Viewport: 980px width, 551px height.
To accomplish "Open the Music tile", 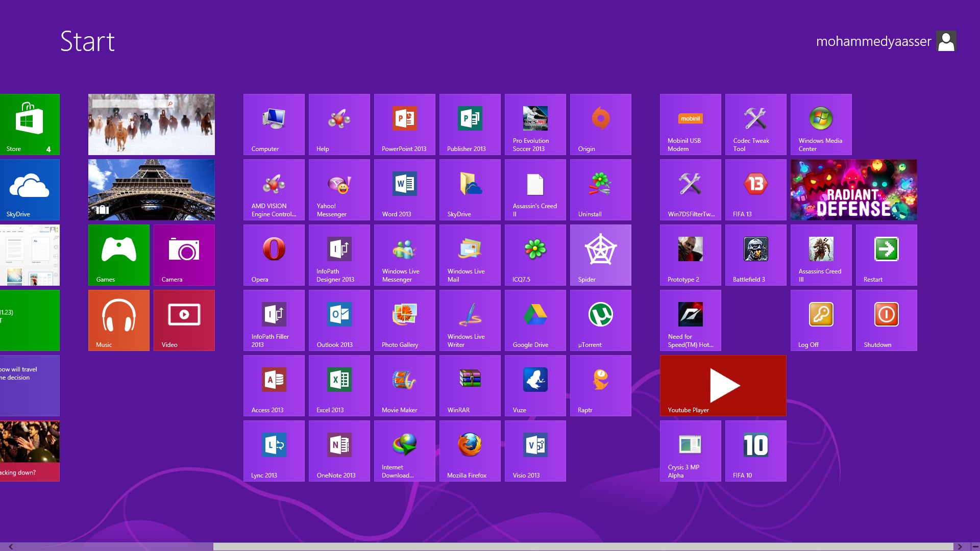I will tap(119, 320).
